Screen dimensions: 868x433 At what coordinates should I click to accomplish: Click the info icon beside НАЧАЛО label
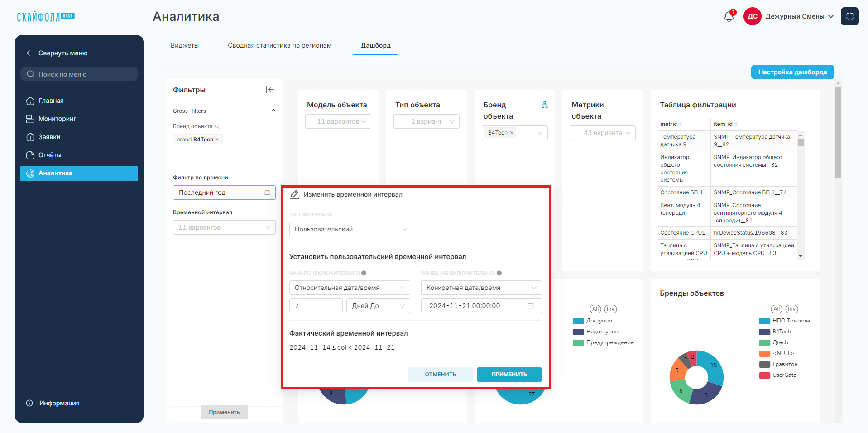364,273
